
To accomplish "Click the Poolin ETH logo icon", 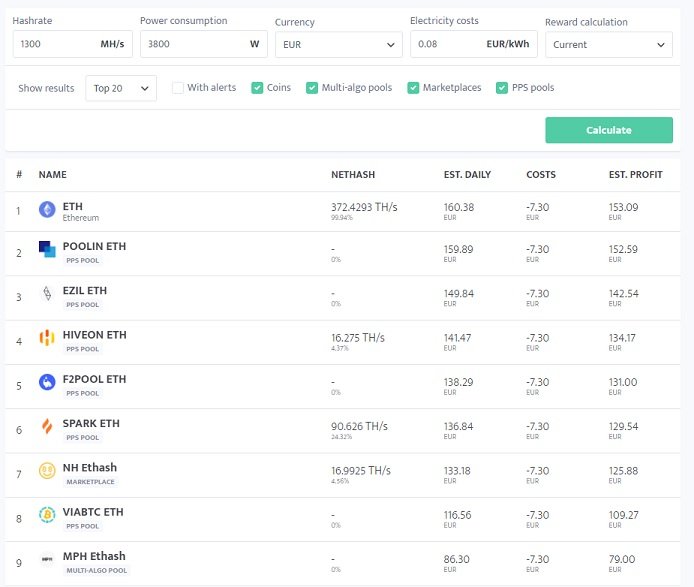I will (47, 249).
